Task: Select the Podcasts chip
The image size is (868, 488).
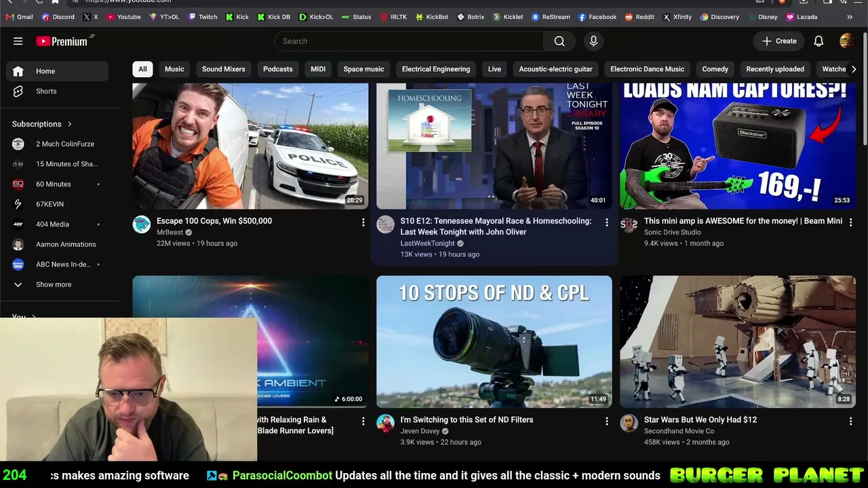Action: point(278,69)
